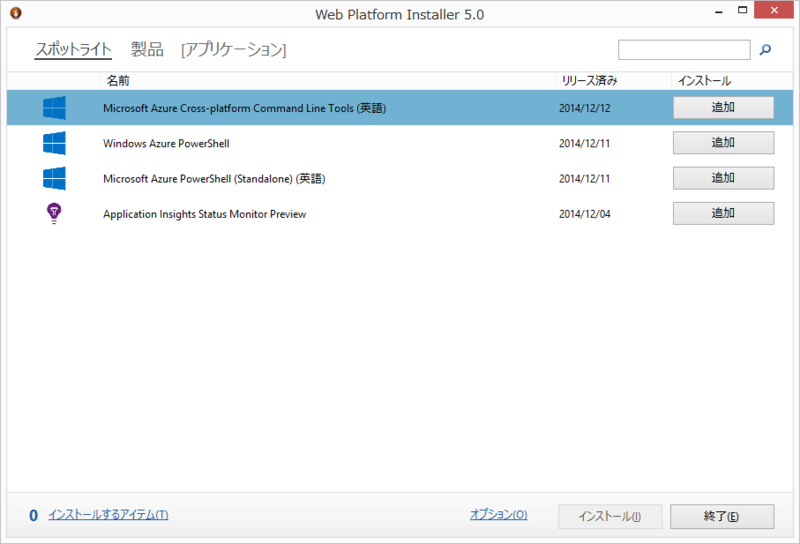Click the Windows logo icon beside Windows Azure PowerShell
The width and height of the screenshot is (800, 544).
point(54,143)
